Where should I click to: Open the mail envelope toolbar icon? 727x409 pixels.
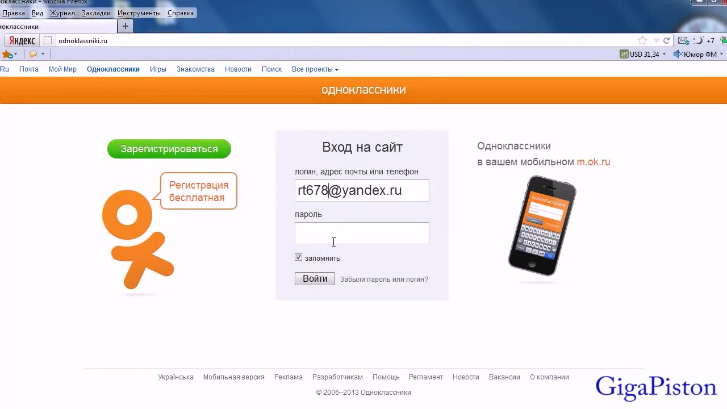click(x=683, y=41)
